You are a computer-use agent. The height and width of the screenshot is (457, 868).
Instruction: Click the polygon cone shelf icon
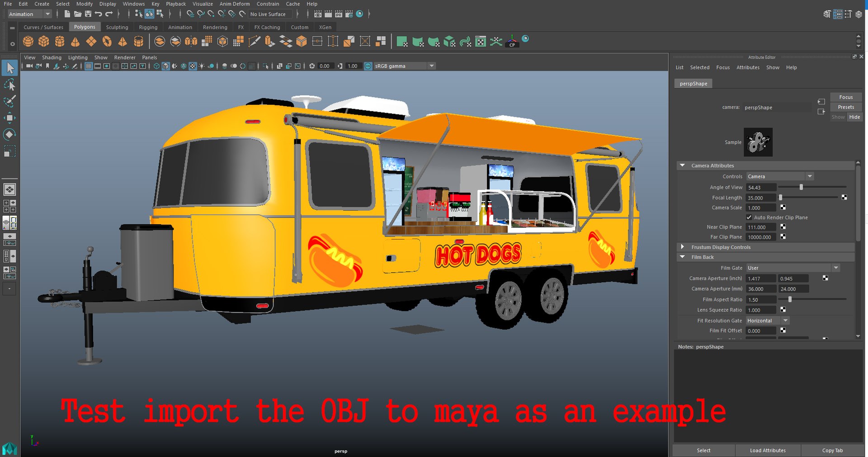coord(75,42)
